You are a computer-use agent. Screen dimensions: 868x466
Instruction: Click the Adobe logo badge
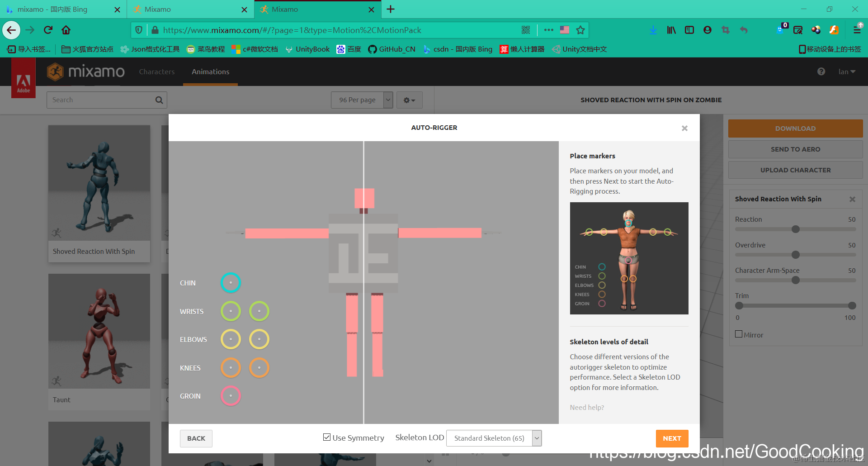pos(24,78)
